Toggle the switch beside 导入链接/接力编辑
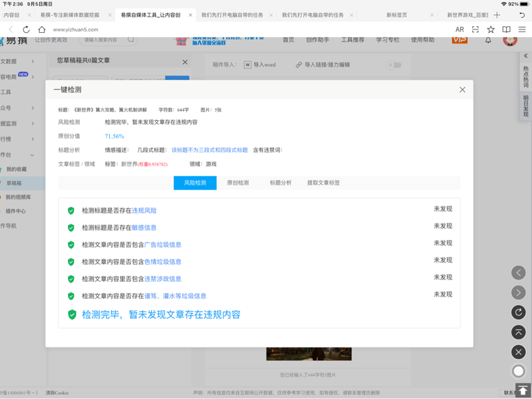 tap(394, 65)
